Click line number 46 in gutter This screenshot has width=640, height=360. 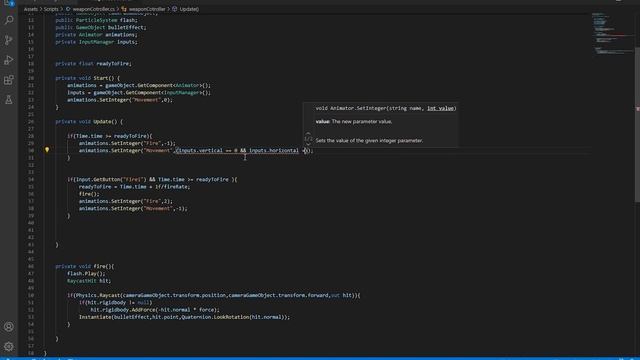click(x=31, y=266)
